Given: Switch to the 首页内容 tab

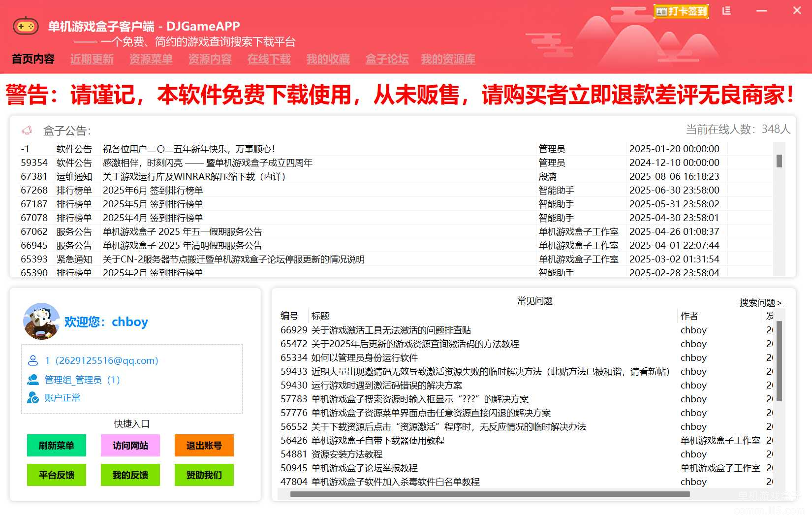Looking at the screenshot, I should pos(33,59).
